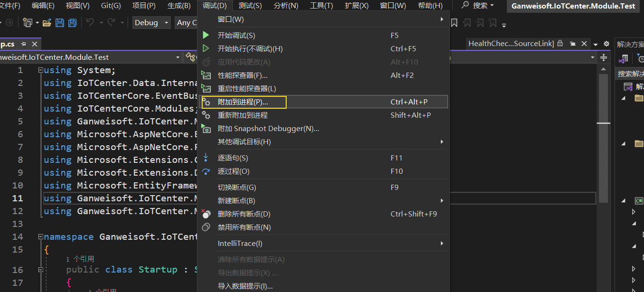
Task: Choose 切换断点(G) Toggle Breakpoint
Action: (x=324, y=188)
